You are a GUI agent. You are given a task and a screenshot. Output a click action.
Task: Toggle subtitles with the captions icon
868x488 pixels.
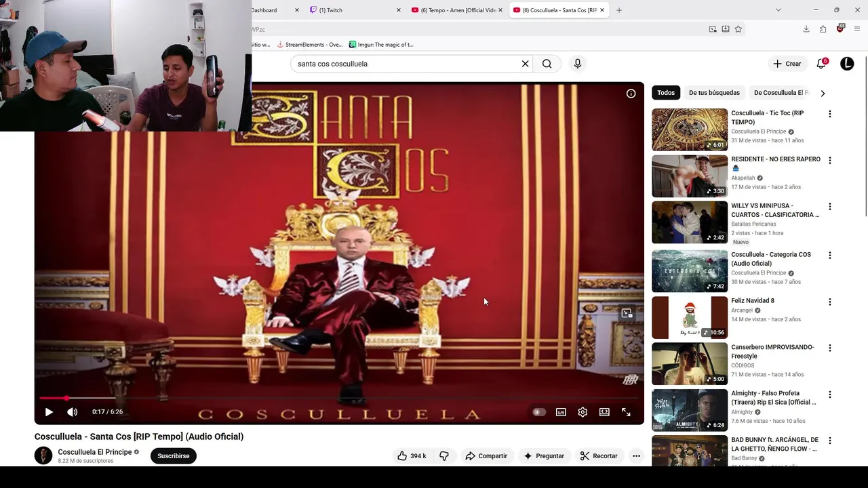(561, 412)
